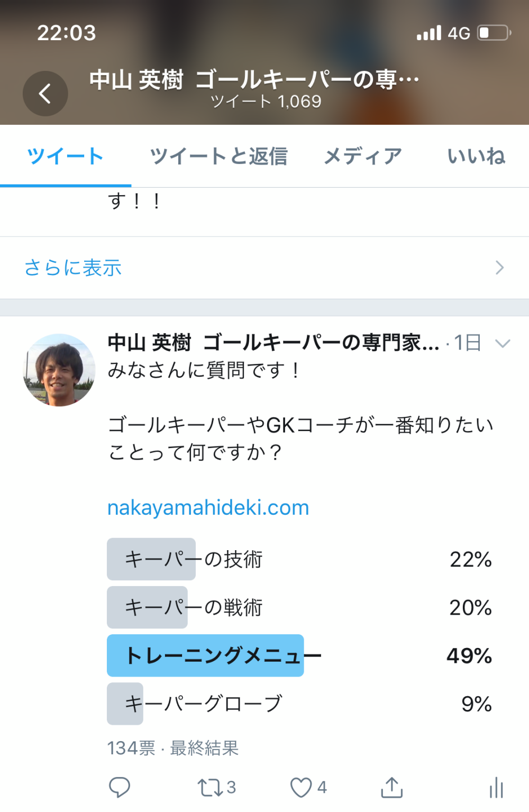Open nakayamahideki.com link
529x812 pixels.
(x=208, y=508)
